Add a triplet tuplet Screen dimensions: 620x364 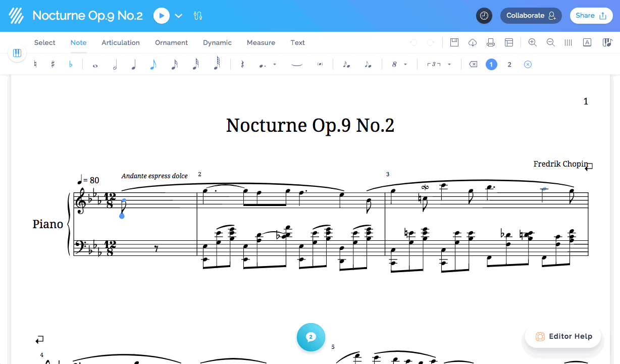[x=434, y=65]
